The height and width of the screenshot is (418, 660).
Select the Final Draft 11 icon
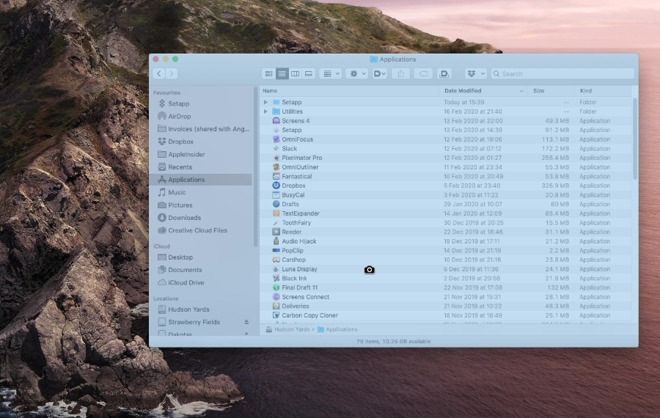[276, 287]
